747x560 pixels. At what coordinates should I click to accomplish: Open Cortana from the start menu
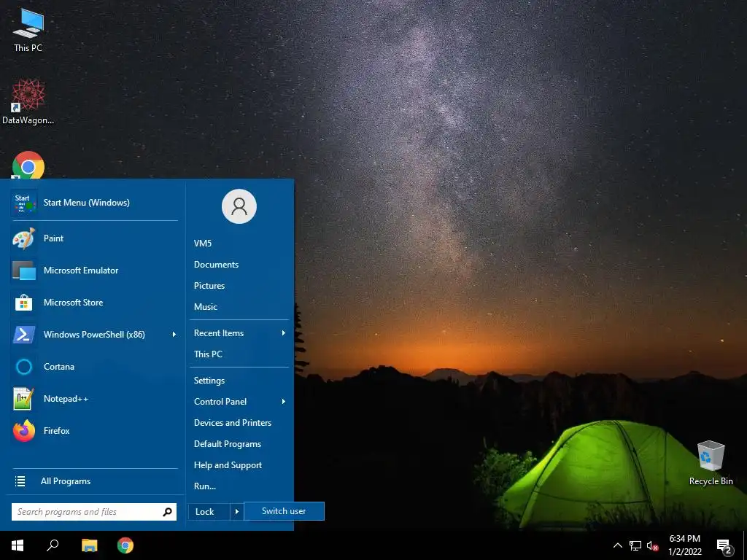pyautogui.click(x=95, y=367)
